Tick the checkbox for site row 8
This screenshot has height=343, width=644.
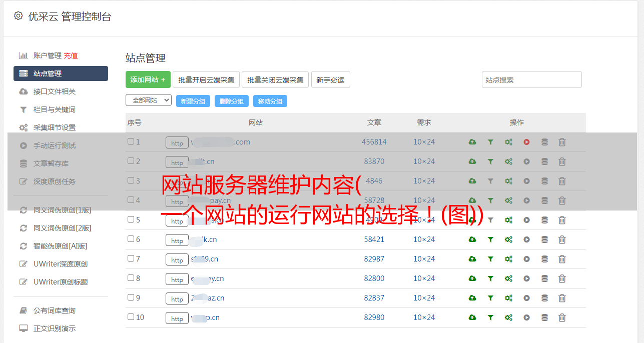point(131,278)
